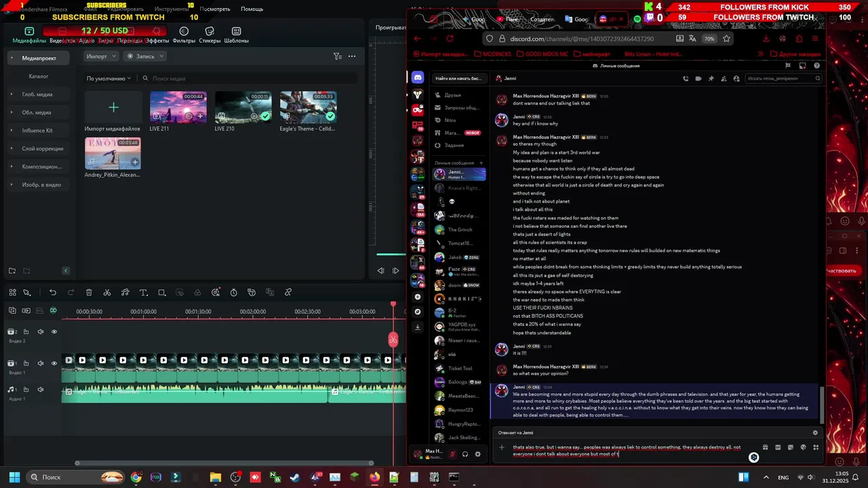Open the Инструменты menu in Filmora
This screenshot has width=868, height=488.
pyautogui.click(x=171, y=9)
